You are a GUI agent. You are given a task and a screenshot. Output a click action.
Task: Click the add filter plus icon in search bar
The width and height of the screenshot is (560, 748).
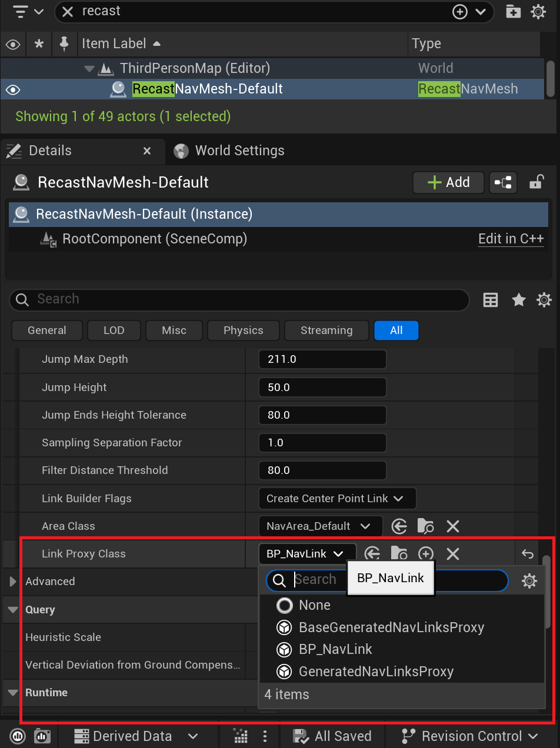[x=459, y=11]
